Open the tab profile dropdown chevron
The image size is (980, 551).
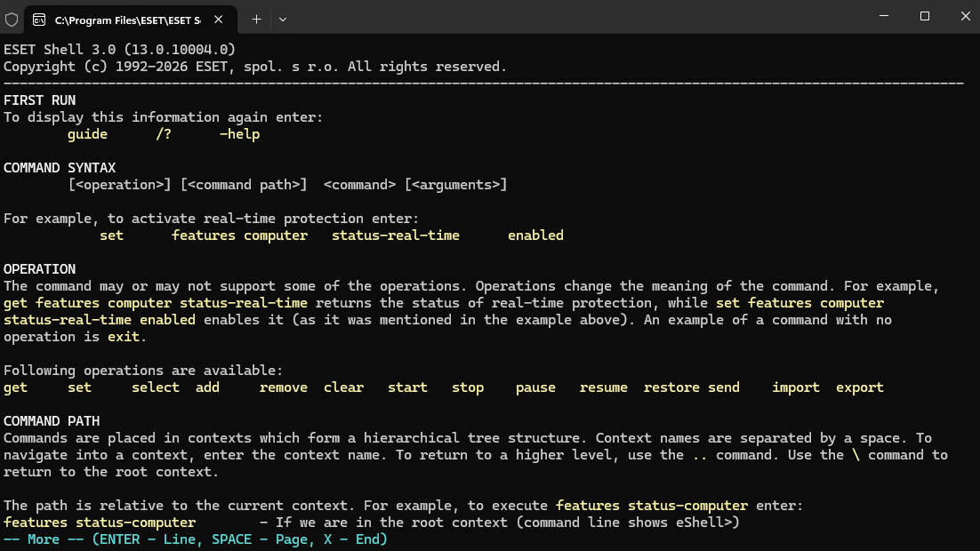tap(283, 20)
